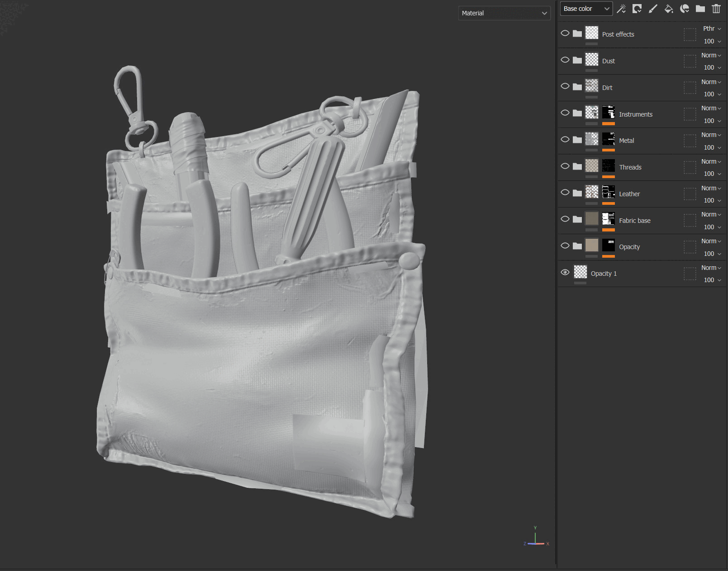The height and width of the screenshot is (571, 728).
Task: Open Opacity 1 opacity 100 dropdown
Action: tap(712, 280)
